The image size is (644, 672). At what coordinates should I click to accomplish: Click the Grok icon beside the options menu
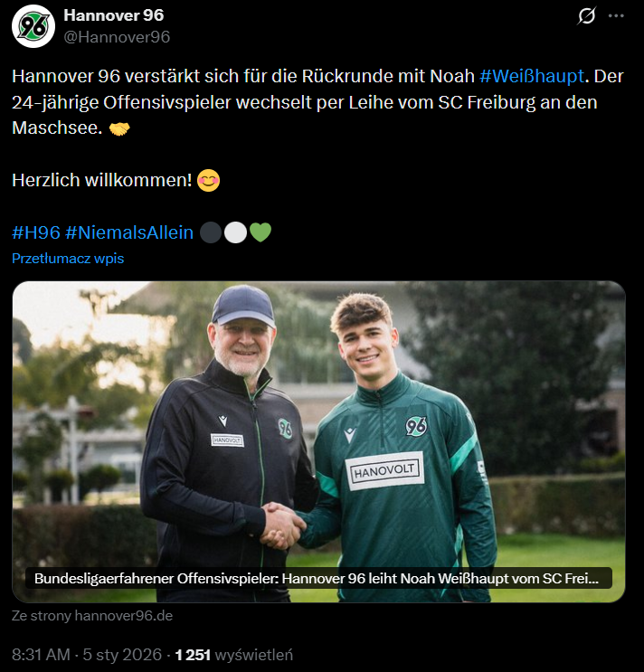click(586, 16)
